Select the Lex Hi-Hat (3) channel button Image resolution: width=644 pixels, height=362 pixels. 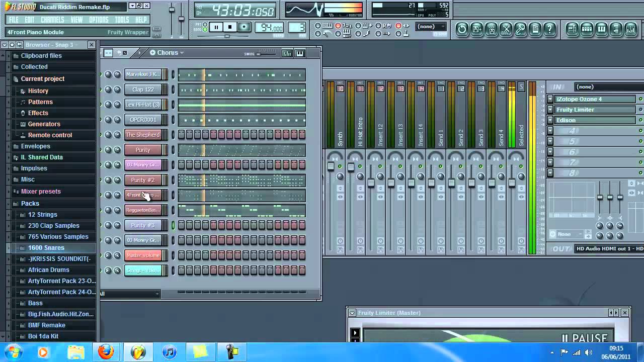click(x=143, y=105)
